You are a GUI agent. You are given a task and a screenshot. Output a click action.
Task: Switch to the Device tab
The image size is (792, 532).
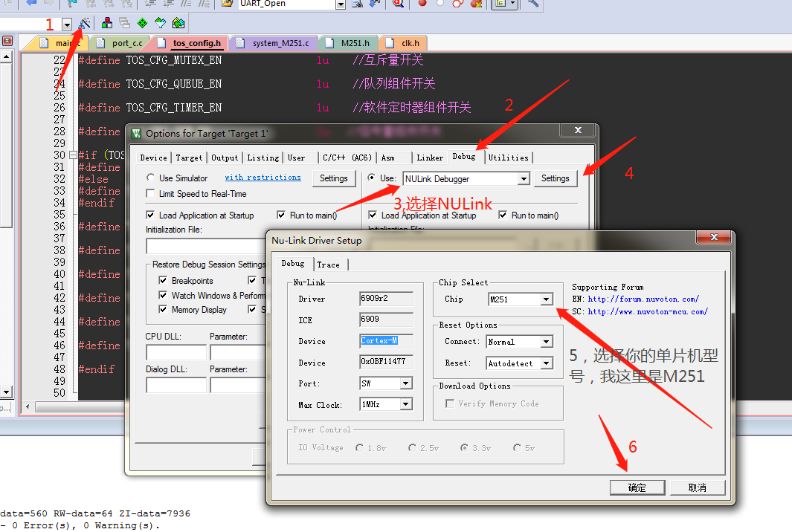point(153,158)
